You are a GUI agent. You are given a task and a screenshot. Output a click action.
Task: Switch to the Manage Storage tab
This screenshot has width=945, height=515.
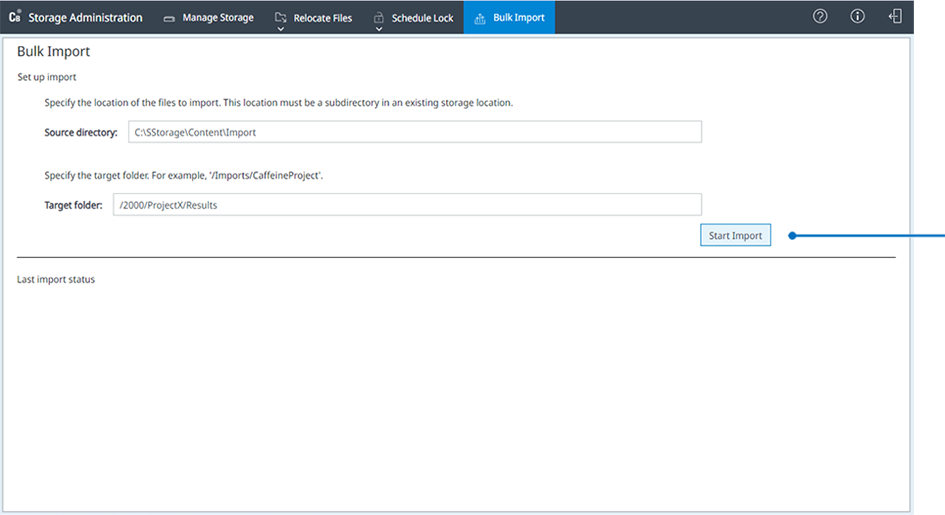tap(217, 18)
